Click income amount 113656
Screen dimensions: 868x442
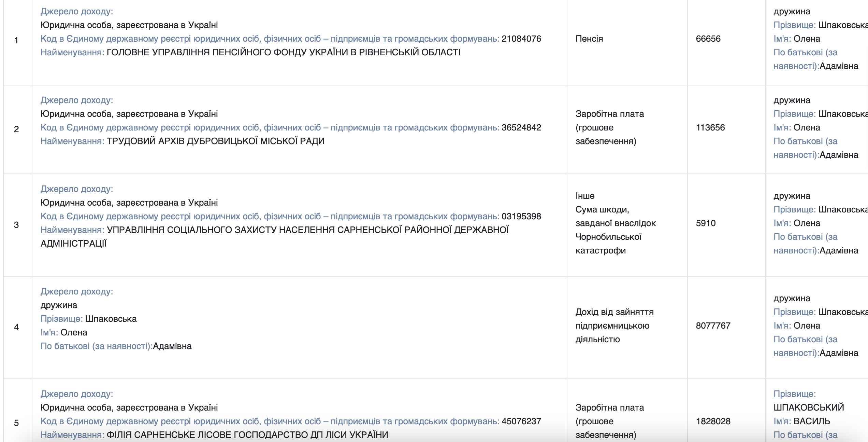click(x=710, y=128)
